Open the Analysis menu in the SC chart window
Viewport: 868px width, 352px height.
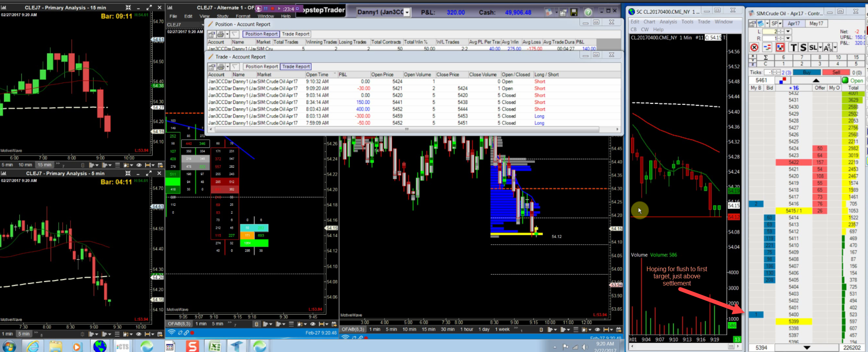[668, 22]
